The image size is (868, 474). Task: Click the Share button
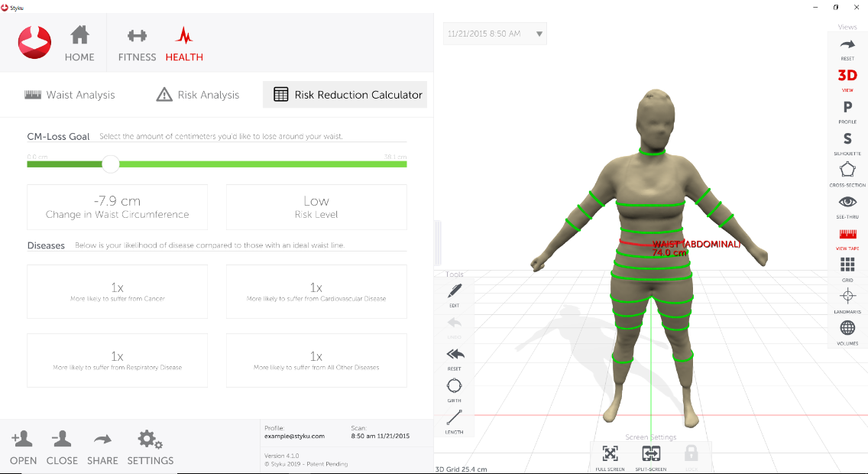102,448
